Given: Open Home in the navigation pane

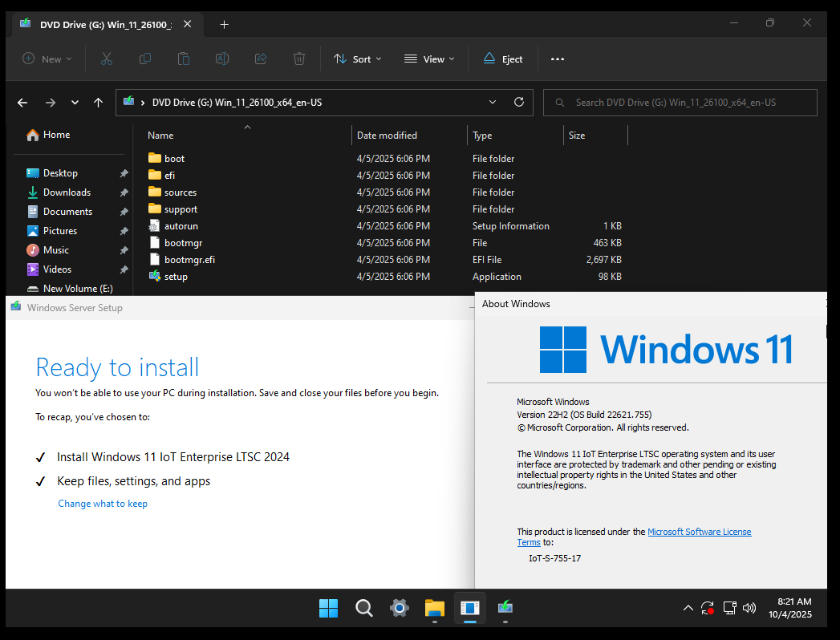Looking at the screenshot, I should click(48, 135).
